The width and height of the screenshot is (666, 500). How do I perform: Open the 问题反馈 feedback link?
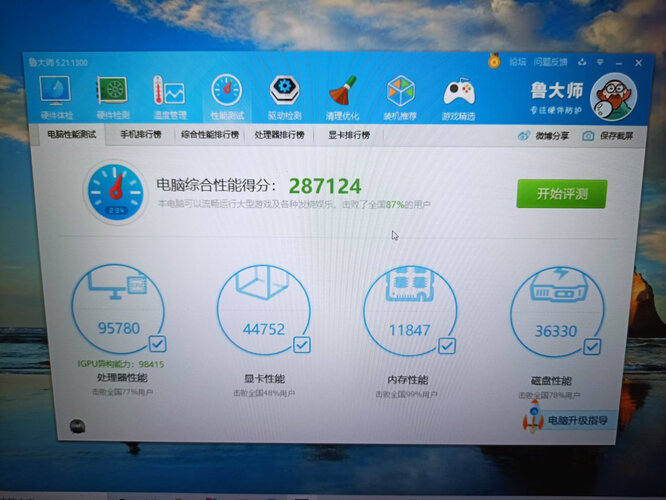[x=550, y=62]
